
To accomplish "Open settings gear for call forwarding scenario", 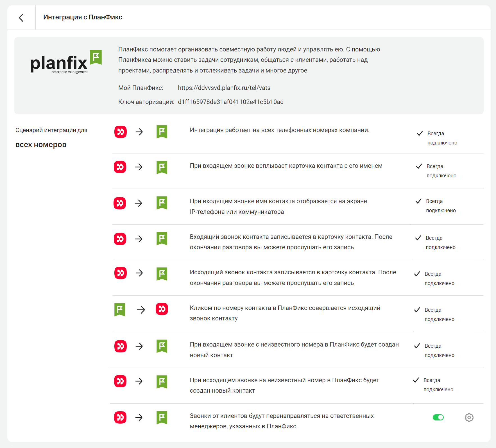I will coord(469,417).
